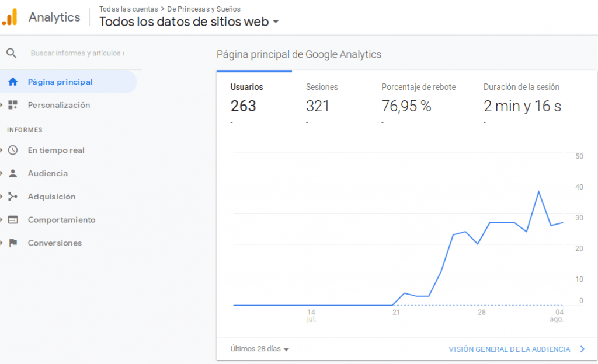Screen dimensions: 598x364
Task: Click the 263 users value
Action: coord(243,106)
